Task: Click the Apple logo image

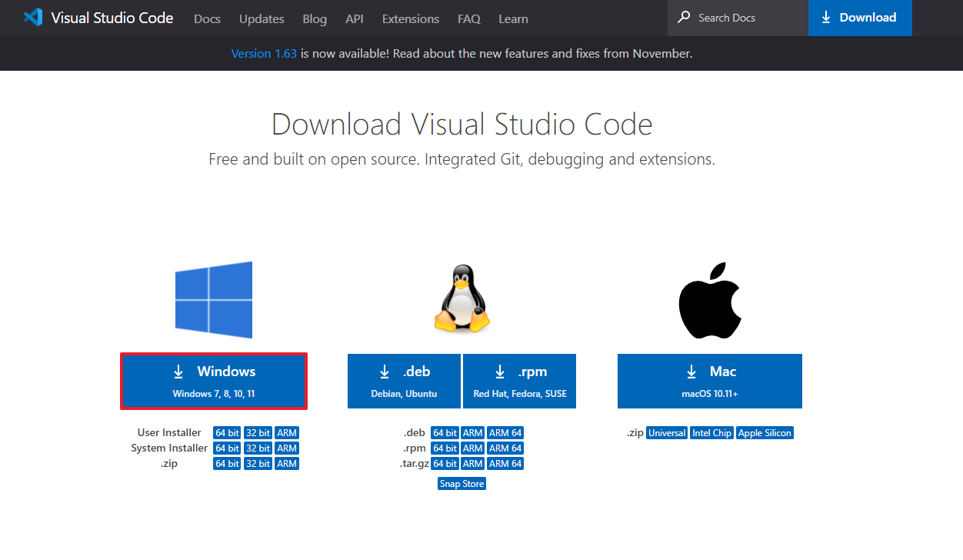Action: [x=709, y=300]
